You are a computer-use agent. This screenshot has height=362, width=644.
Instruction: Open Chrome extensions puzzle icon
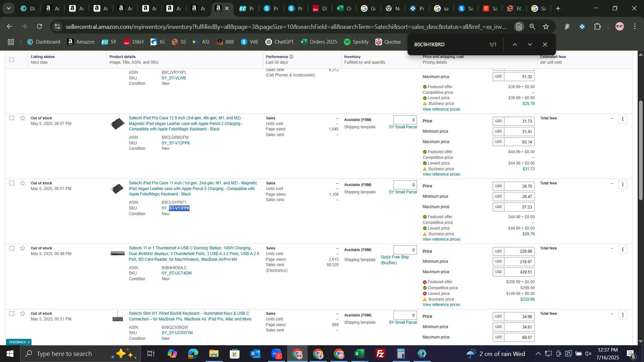tap(597, 26)
